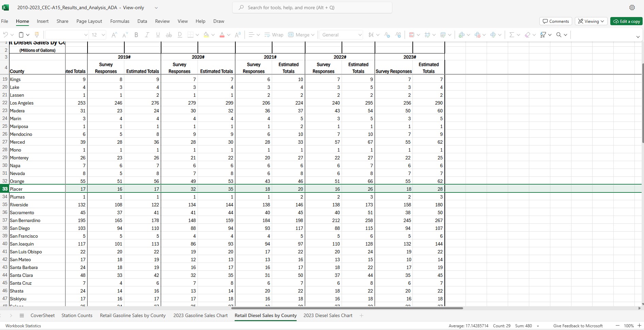
Task: Click the clipboard Paste icon
Action: coord(21,35)
